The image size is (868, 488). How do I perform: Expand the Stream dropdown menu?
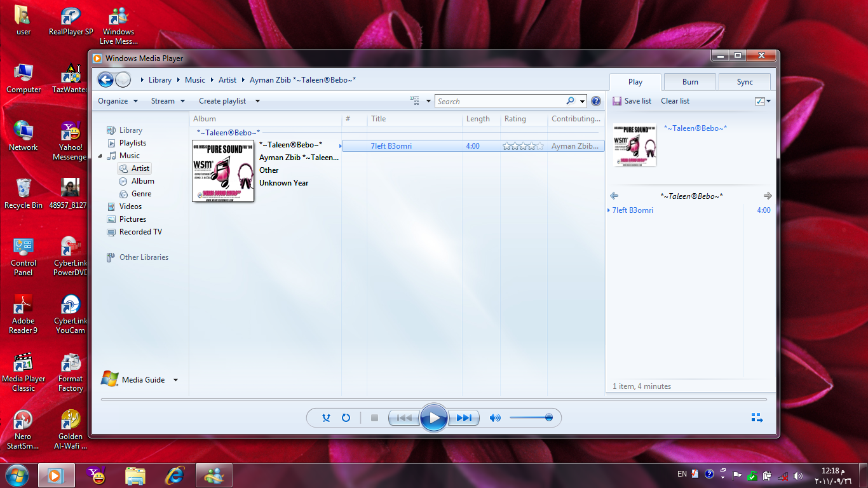pos(168,101)
